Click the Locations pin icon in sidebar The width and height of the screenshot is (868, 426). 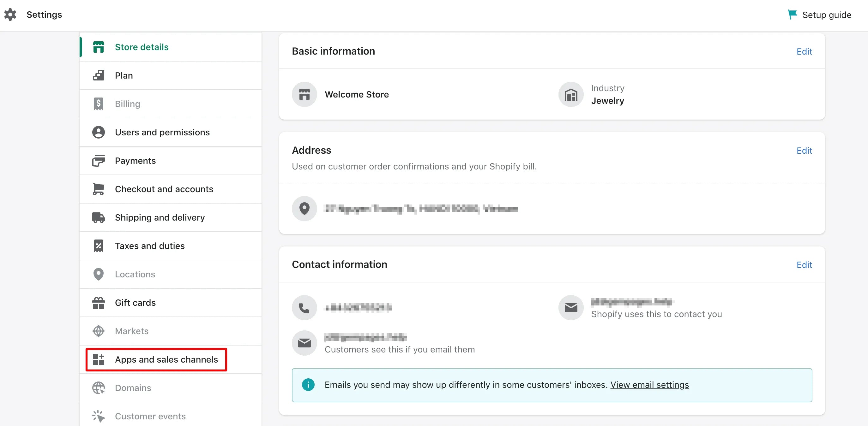coord(98,274)
